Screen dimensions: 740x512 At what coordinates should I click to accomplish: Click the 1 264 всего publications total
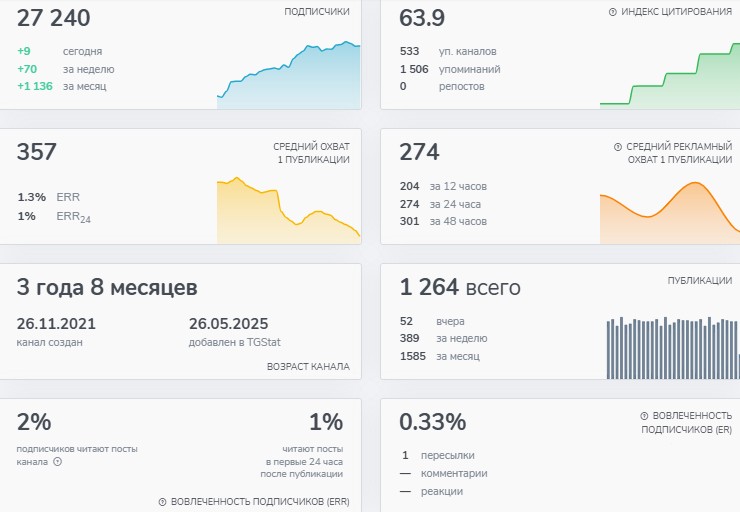click(460, 287)
